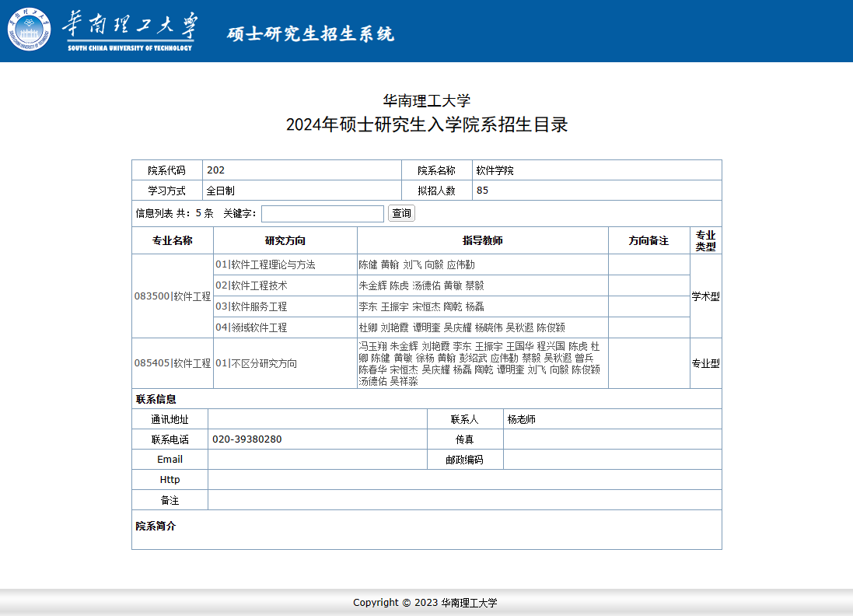Viewport: 853px width, 616px height.
Task: Click the 085405|软件工程 major cell
Action: tap(173, 363)
